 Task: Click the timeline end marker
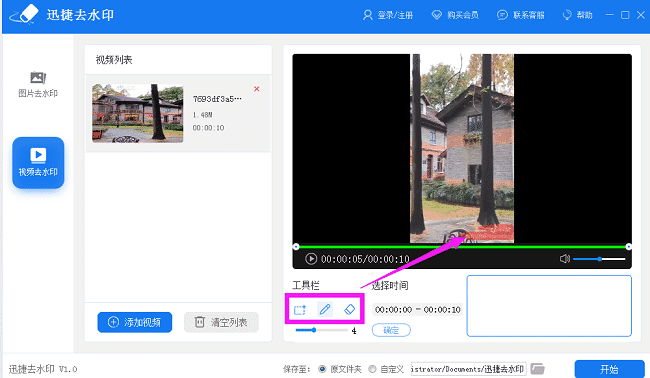pos(628,247)
